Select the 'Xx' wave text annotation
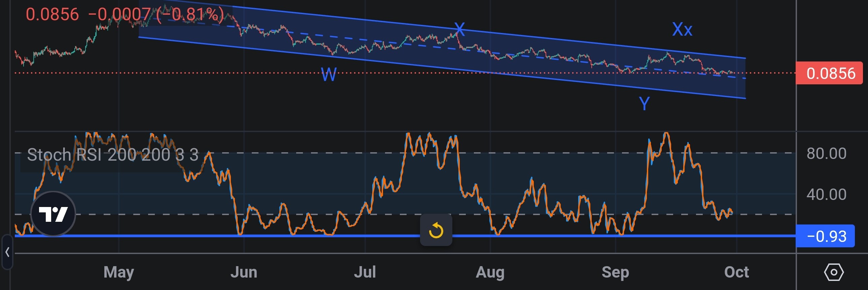Image resolution: width=868 pixels, height=290 pixels. tap(682, 30)
